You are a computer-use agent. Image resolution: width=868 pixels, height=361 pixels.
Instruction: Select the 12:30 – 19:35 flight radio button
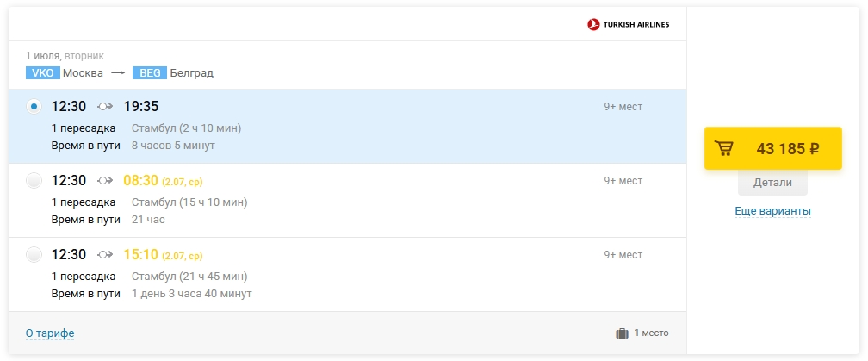[34, 107]
